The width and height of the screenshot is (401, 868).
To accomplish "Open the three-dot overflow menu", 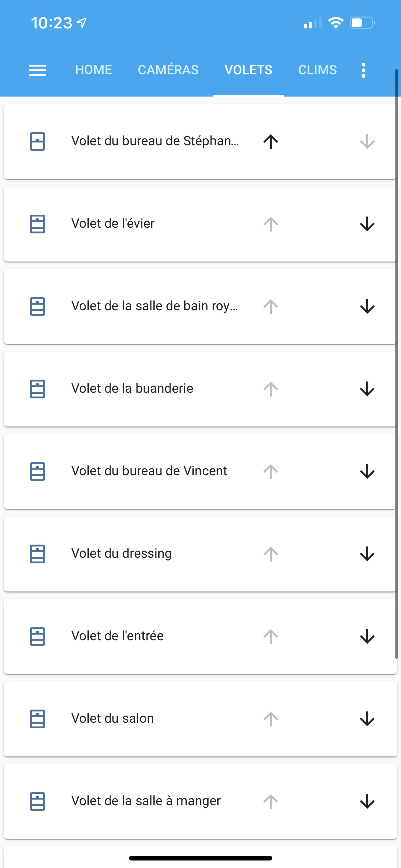I will pos(363,70).
